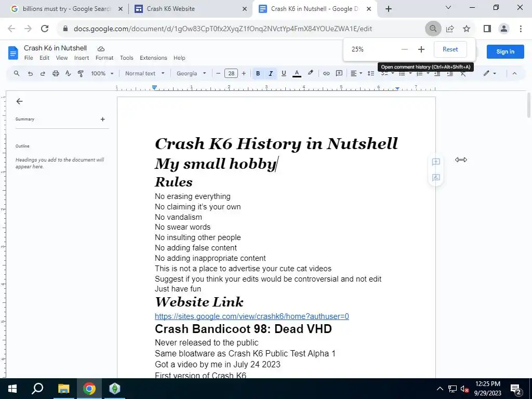
Task: Open the Format menu
Action: [x=104, y=58]
